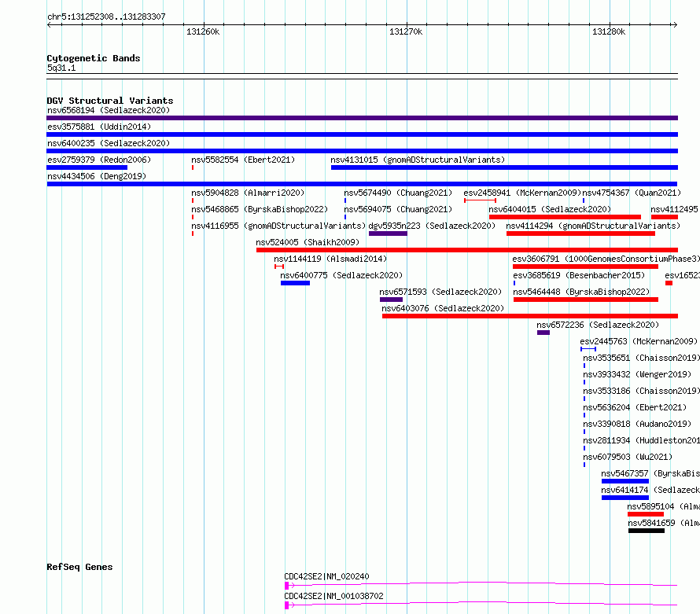Select the esv3575881 (Uddin2014) variant label

click(99, 127)
